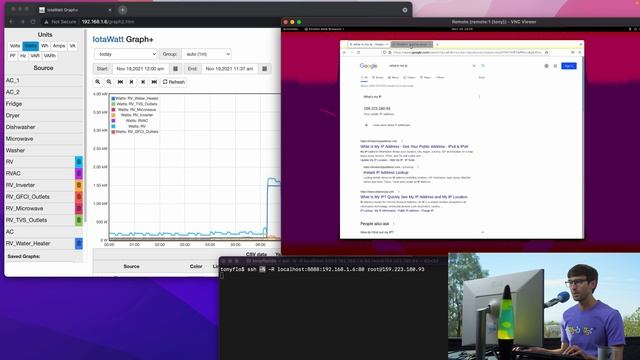Screen dimensions: 640x360
Task: Refresh the IotaWatt graph
Action: (x=174, y=82)
